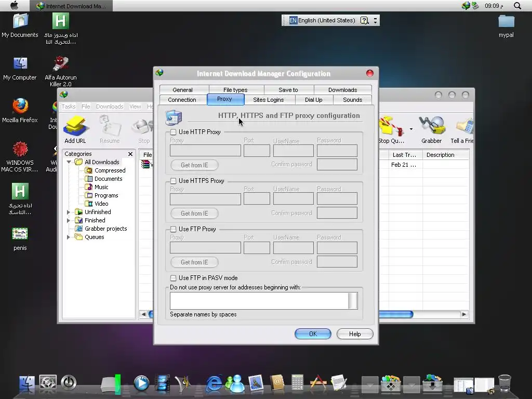Screen dimensions: 532x399
Task: Open the Downloads menu in IDM window
Action: pyautogui.click(x=110, y=107)
